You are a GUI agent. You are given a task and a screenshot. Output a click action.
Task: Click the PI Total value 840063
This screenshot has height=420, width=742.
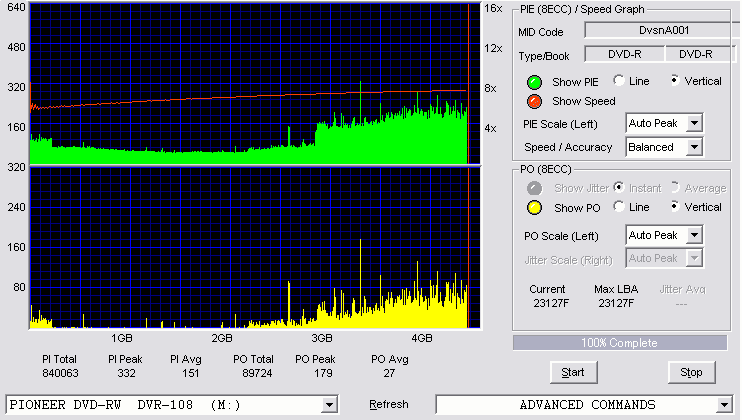click(60, 373)
